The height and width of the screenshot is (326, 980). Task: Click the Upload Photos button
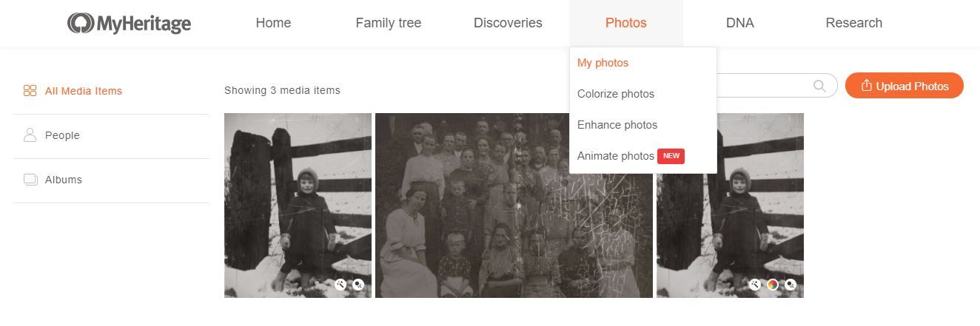pyautogui.click(x=905, y=86)
